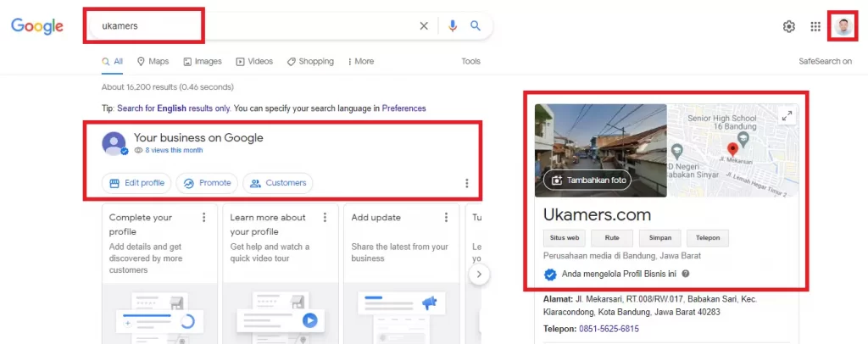Open the Add update card
Image resolution: width=868 pixels, height=344 pixels.
click(x=402, y=274)
